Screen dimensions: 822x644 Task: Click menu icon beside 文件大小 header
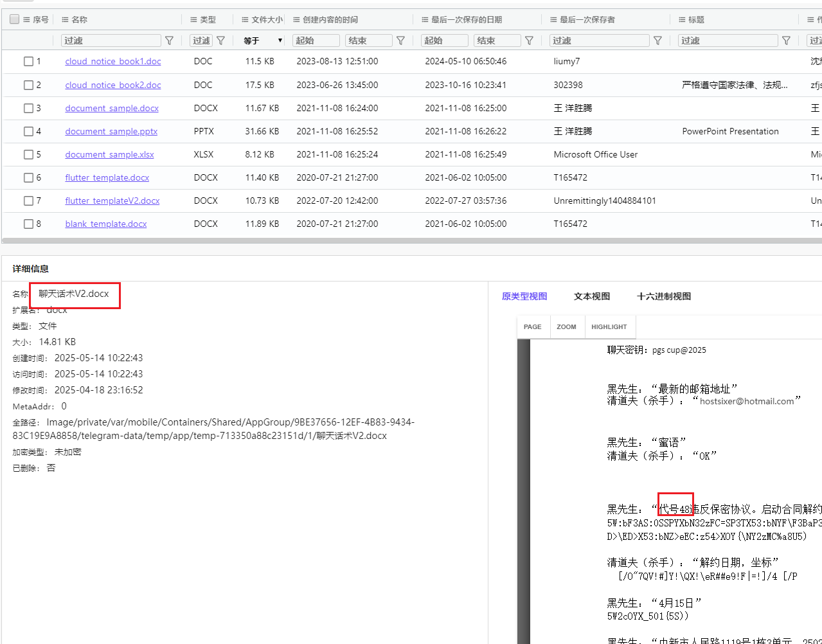[x=245, y=20]
